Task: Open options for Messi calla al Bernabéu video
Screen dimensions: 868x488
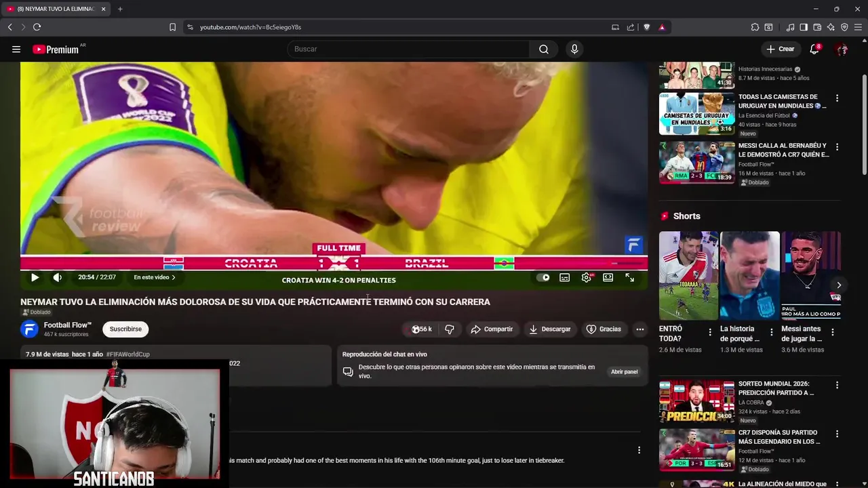Action: coord(837,147)
